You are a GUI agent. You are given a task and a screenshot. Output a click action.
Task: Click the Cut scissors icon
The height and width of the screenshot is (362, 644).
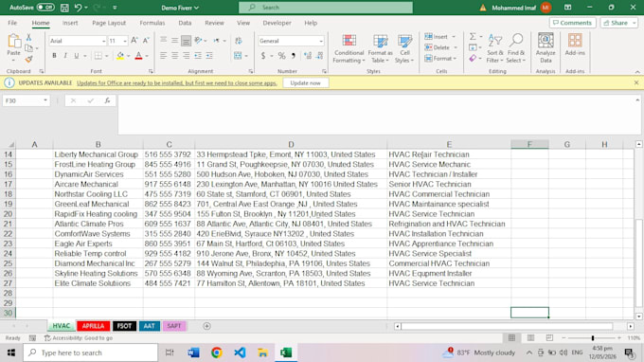click(x=28, y=37)
